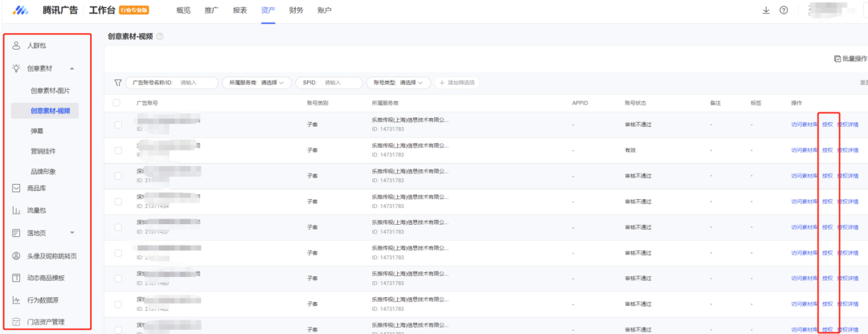Click the info icon beside 创意素材-视频 title
Viewport: 868px width, 334px height.
click(160, 37)
